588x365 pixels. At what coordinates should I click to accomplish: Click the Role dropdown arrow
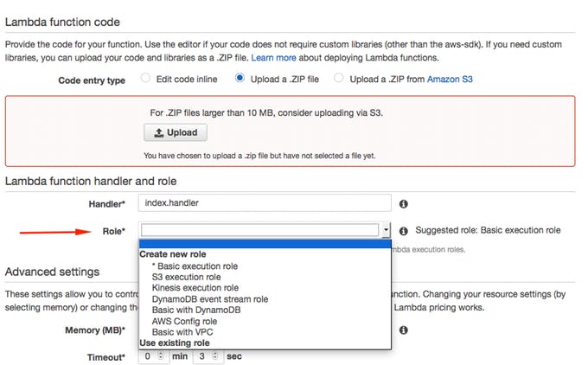[x=386, y=231]
